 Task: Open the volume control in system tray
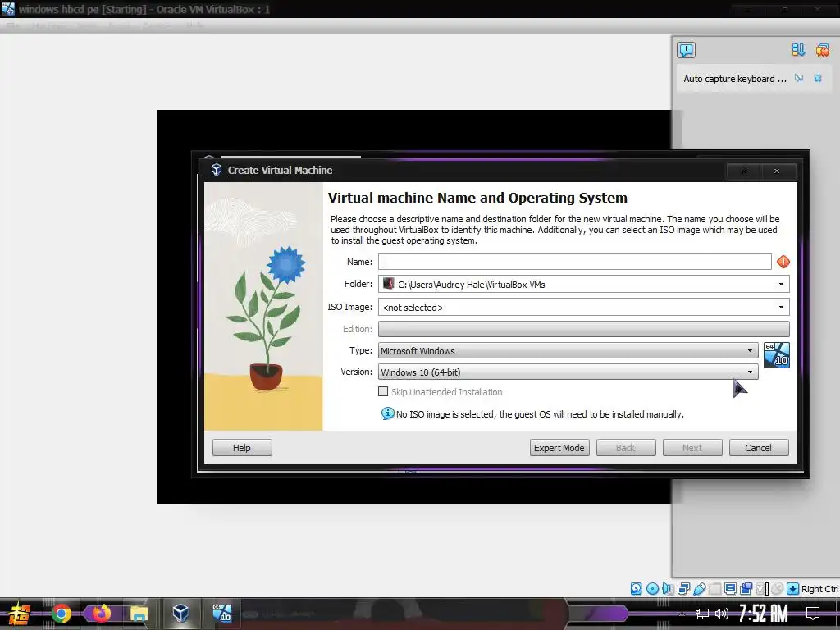[722, 614]
